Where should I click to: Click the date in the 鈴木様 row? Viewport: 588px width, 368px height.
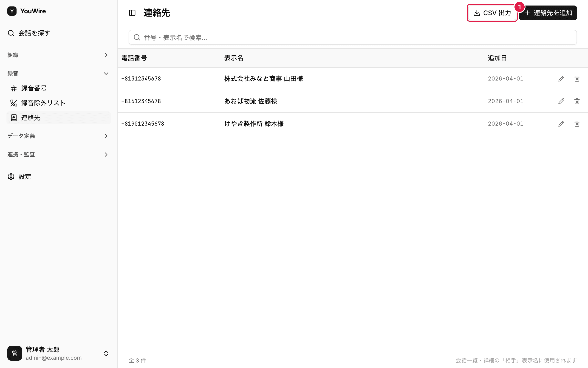coord(506,124)
